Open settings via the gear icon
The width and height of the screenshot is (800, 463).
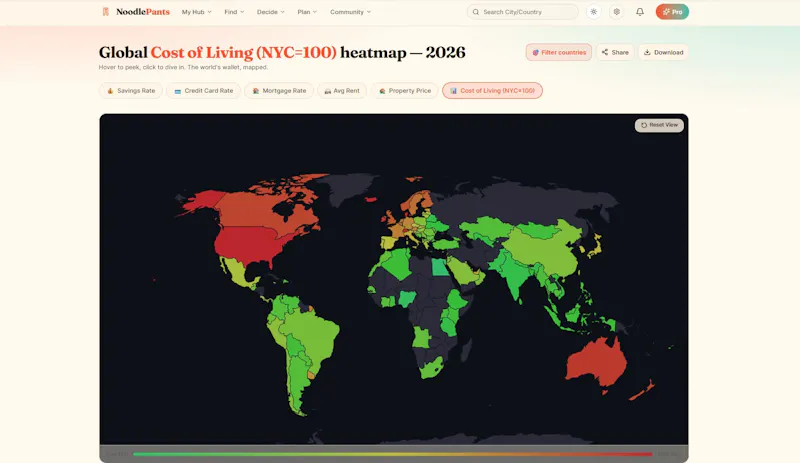[617, 12]
